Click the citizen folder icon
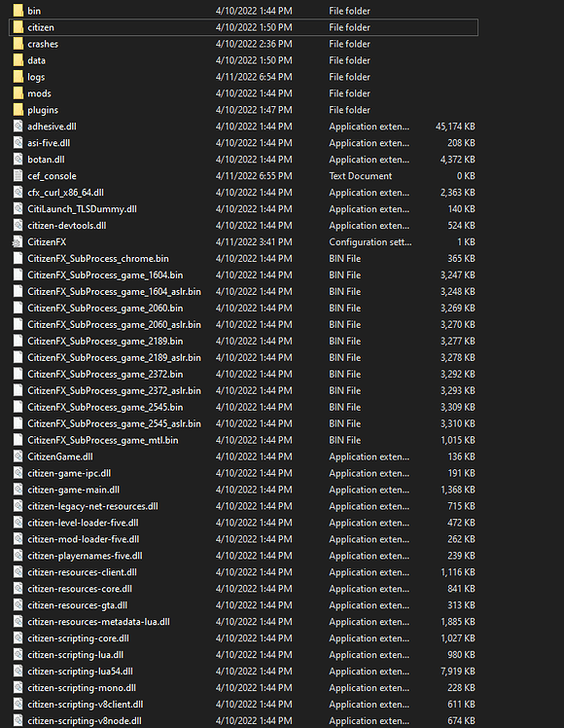The width and height of the screenshot is (564, 728). [x=18, y=27]
